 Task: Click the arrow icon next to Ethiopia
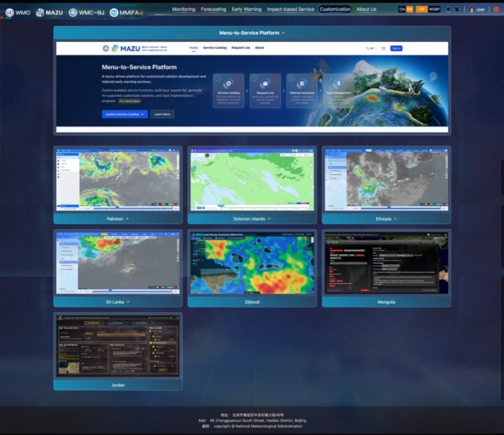[x=395, y=219]
